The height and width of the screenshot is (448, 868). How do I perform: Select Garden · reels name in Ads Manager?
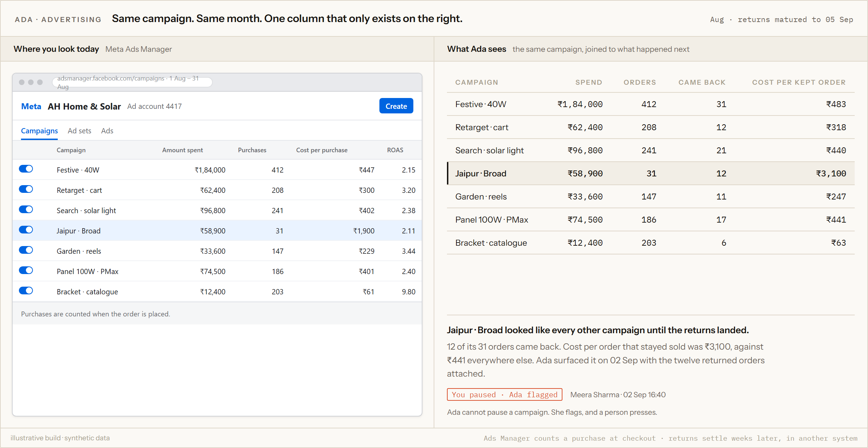point(79,251)
